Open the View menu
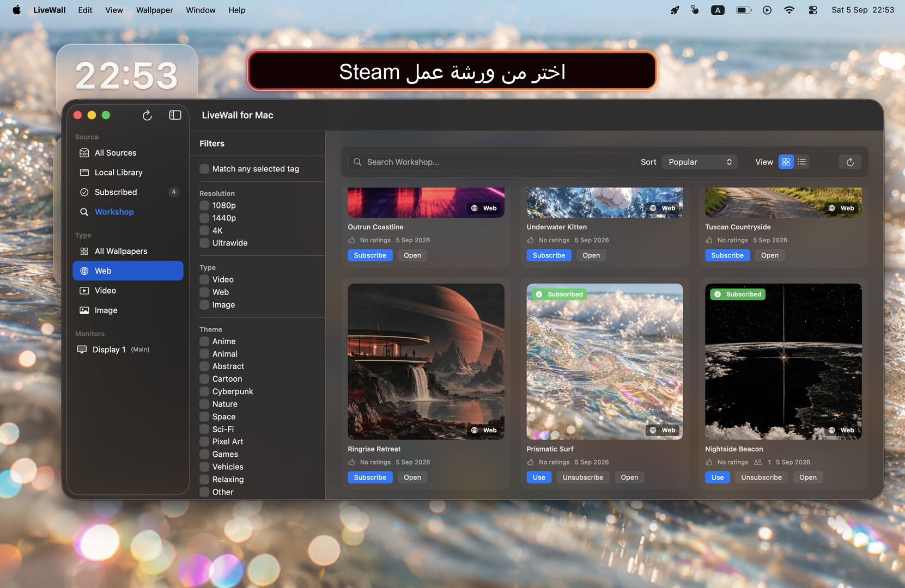Viewport: 905px width, 588px height. coord(114,10)
